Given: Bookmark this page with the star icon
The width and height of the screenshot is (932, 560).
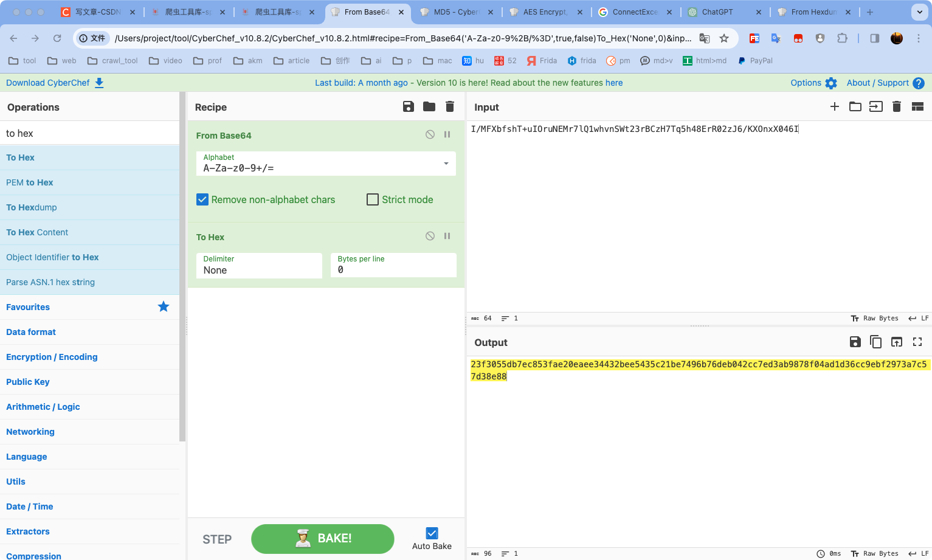Looking at the screenshot, I should click(x=724, y=38).
